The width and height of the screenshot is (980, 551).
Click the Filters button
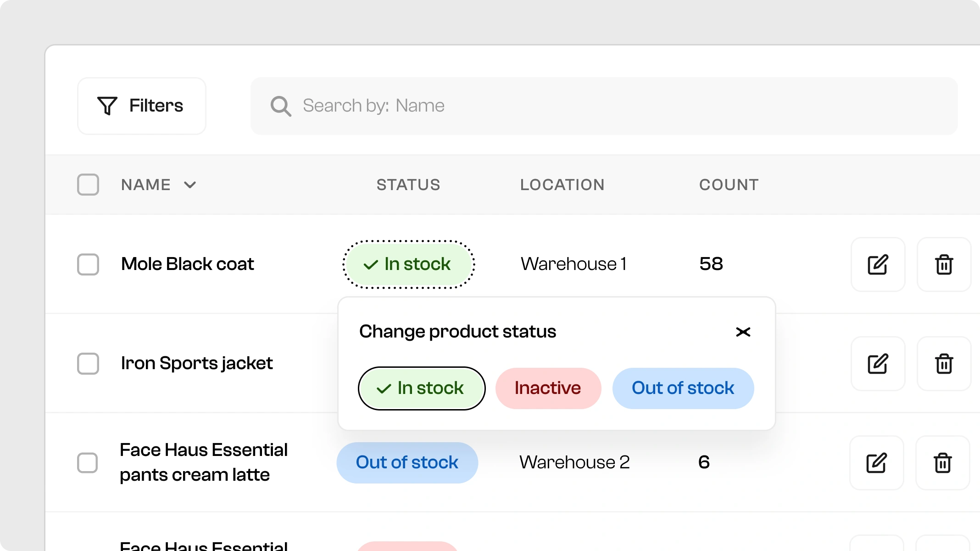(141, 106)
